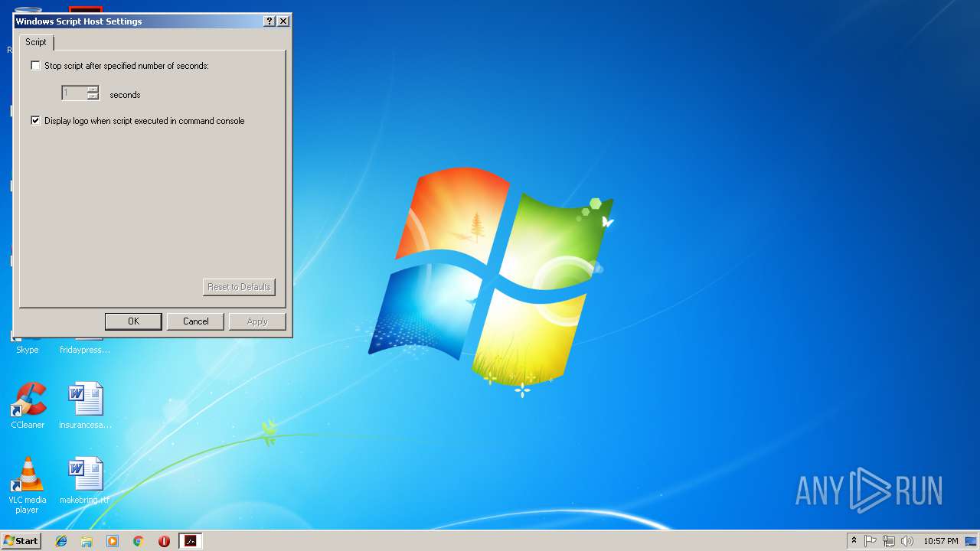980x551 pixels.
Task: Open Action Center flag tray icon
Action: (871, 541)
